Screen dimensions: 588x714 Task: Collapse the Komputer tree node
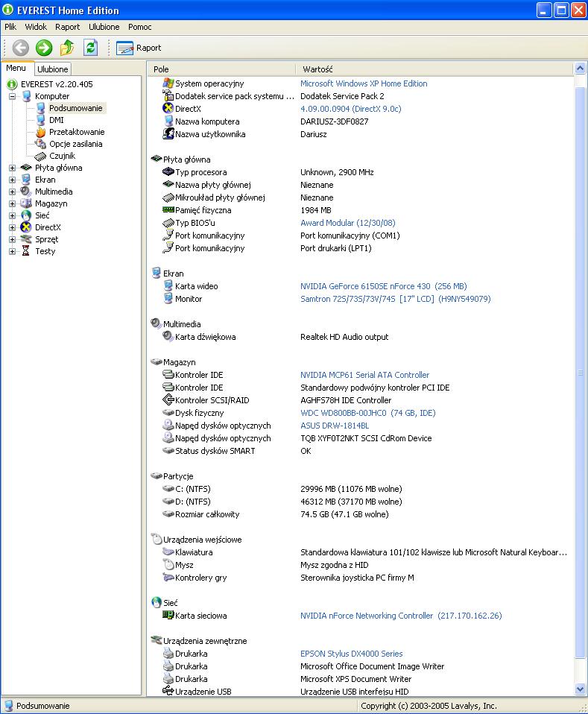click(13, 96)
